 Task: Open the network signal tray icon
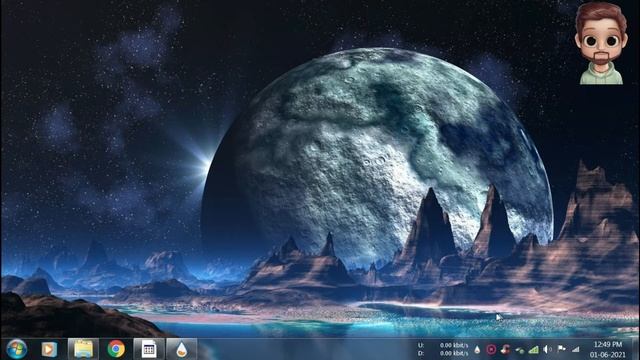576,349
